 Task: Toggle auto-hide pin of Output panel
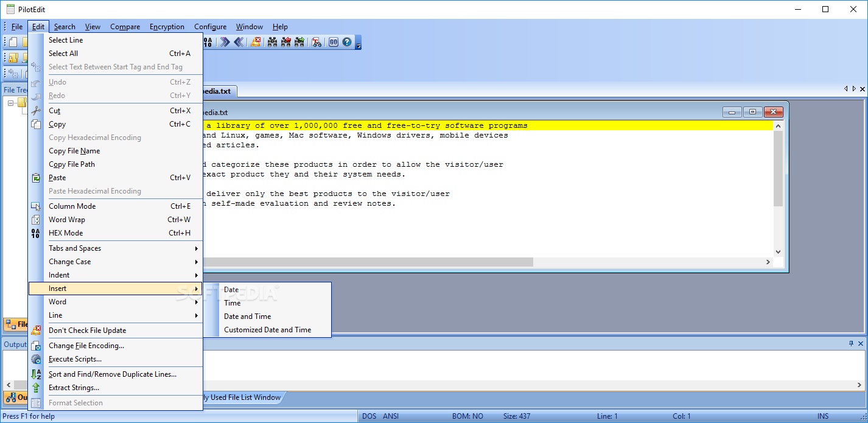[851, 344]
